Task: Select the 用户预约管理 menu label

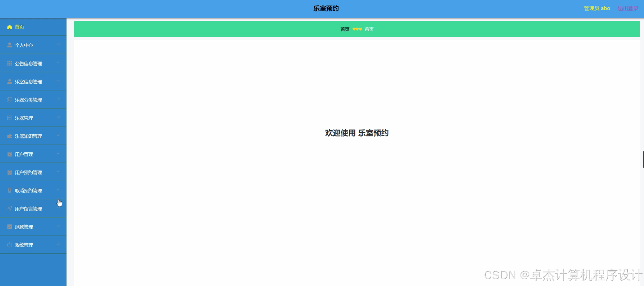Action: tap(28, 173)
